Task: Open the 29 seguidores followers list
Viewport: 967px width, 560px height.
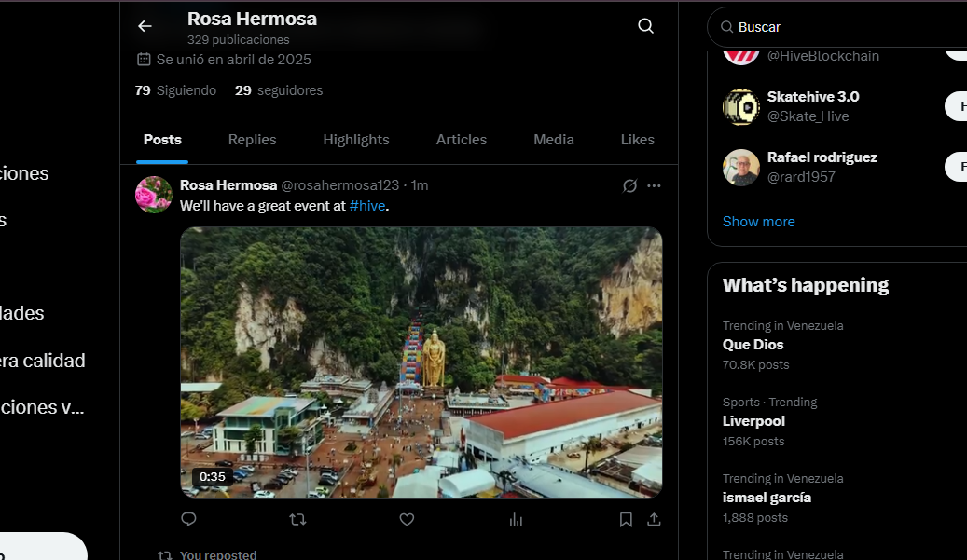Action: click(279, 90)
